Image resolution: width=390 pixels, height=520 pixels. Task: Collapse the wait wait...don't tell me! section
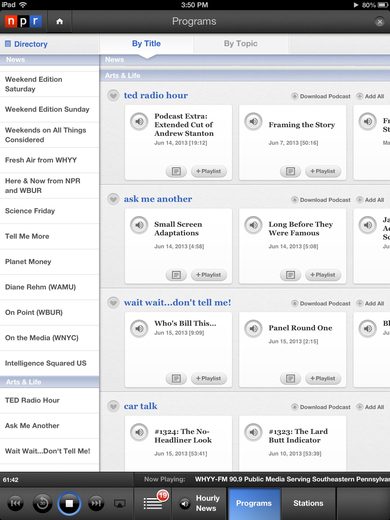[x=113, y=303]
